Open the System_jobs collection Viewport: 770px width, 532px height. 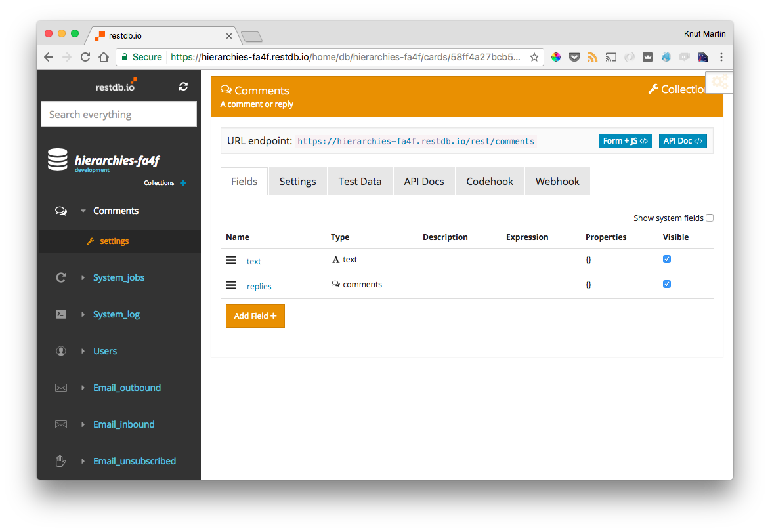pyautogui.click(x=119, y=277)
